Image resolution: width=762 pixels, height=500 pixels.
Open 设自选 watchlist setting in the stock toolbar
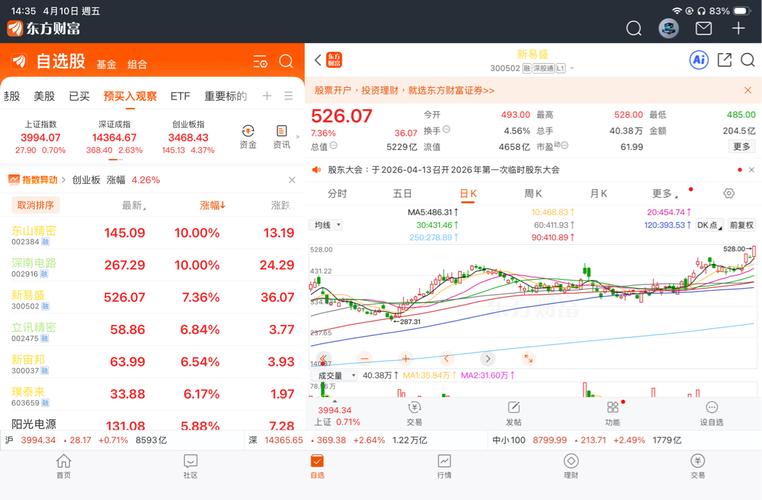pos(711,414)
